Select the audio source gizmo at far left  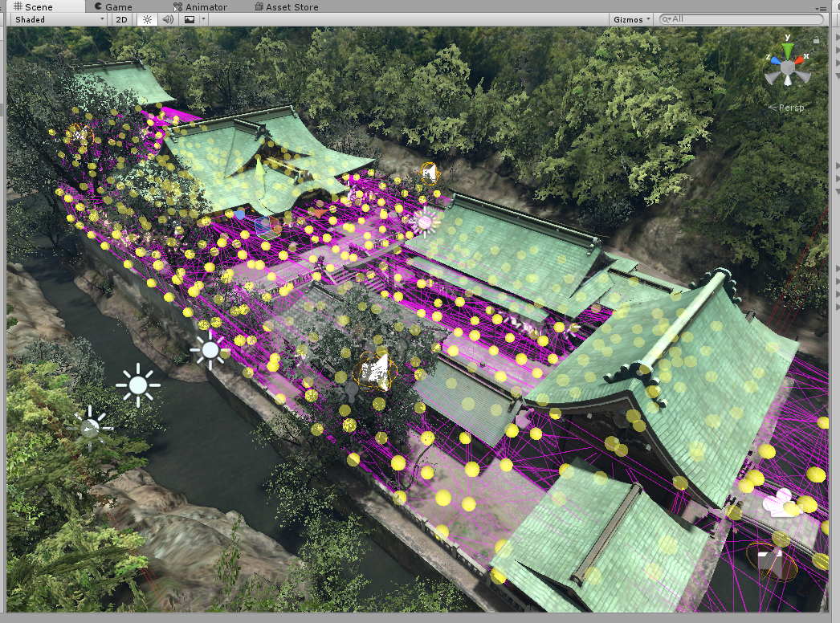tap(80, 134)
